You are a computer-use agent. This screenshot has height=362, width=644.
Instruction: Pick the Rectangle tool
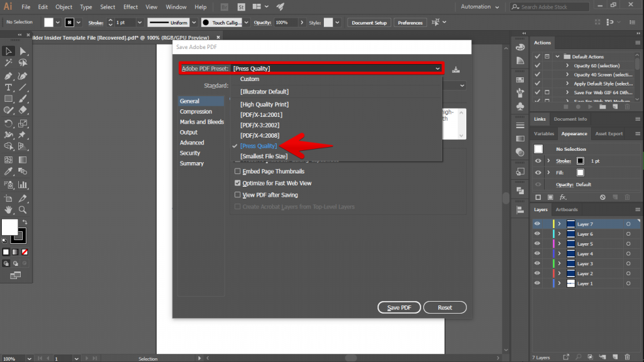tap(8, 99)
